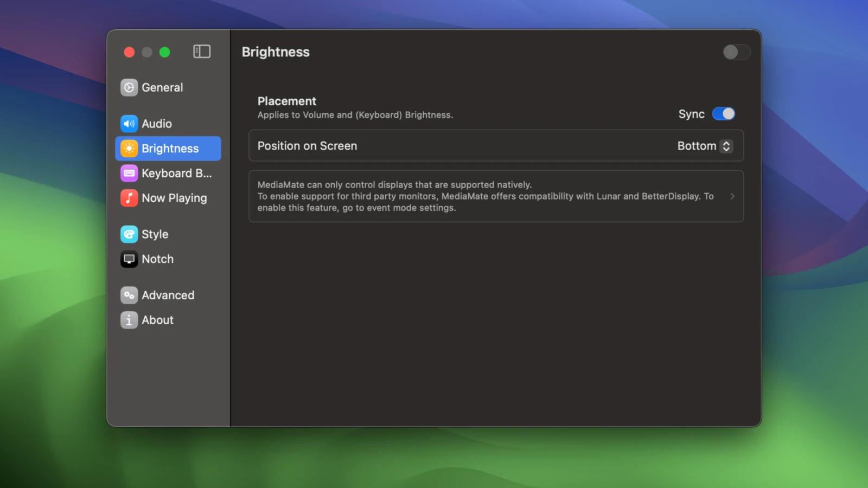Click the orange Brightness sun icon
Screen dimensions: 868x488
coord(129,149)
